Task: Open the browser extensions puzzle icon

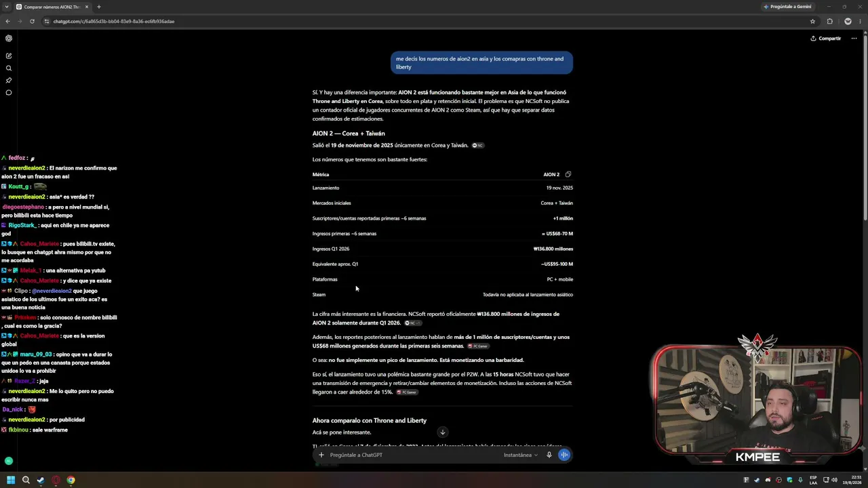Action: coord(830,21)
